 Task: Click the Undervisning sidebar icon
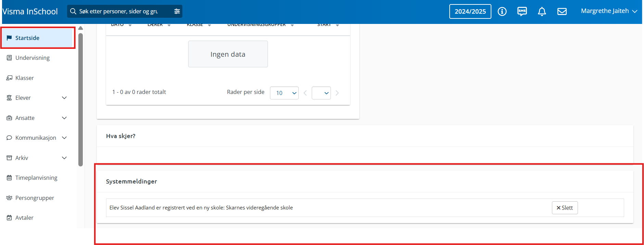pyautogui.click(x=9, y=58)
